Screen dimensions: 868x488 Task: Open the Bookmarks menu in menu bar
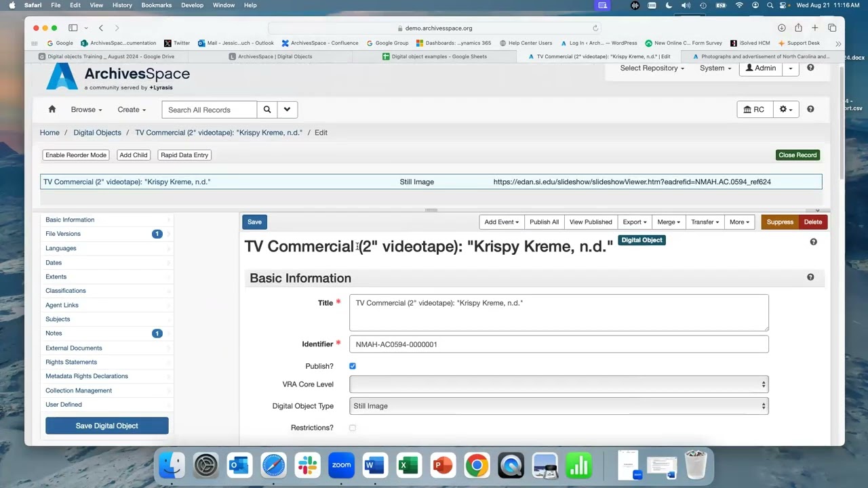[x=156, y=5]
